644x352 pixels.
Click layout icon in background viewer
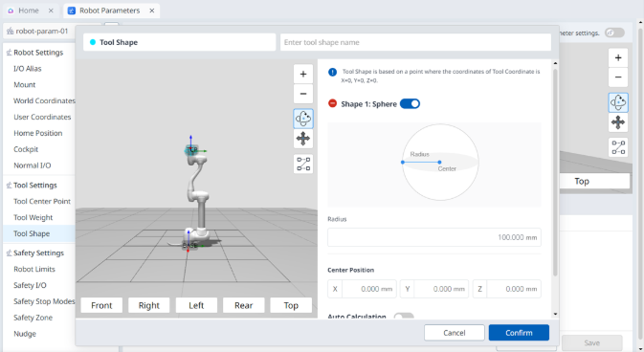[x=618, y=147]
